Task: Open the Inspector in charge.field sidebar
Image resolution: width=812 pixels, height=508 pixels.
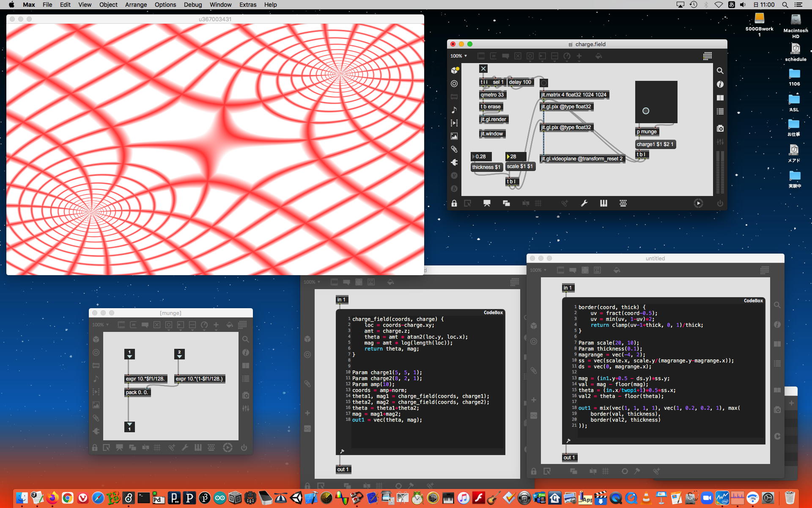Action: (720, 84)
